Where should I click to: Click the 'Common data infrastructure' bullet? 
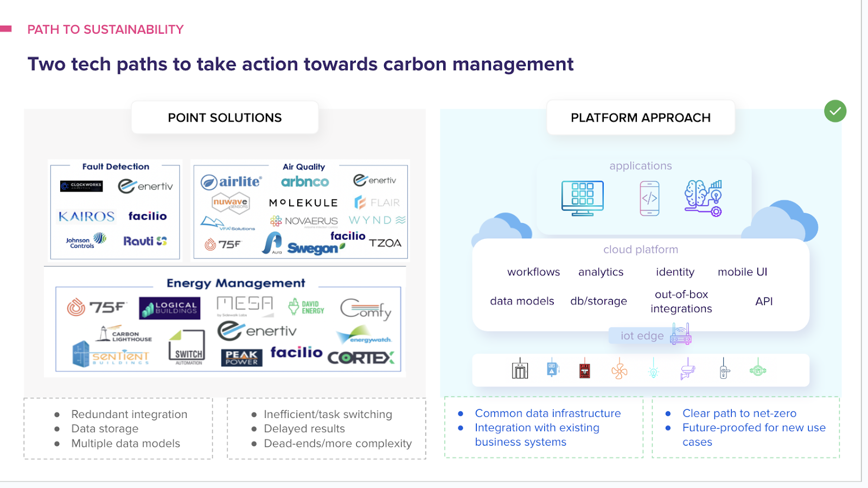click(x=548, y=414)
